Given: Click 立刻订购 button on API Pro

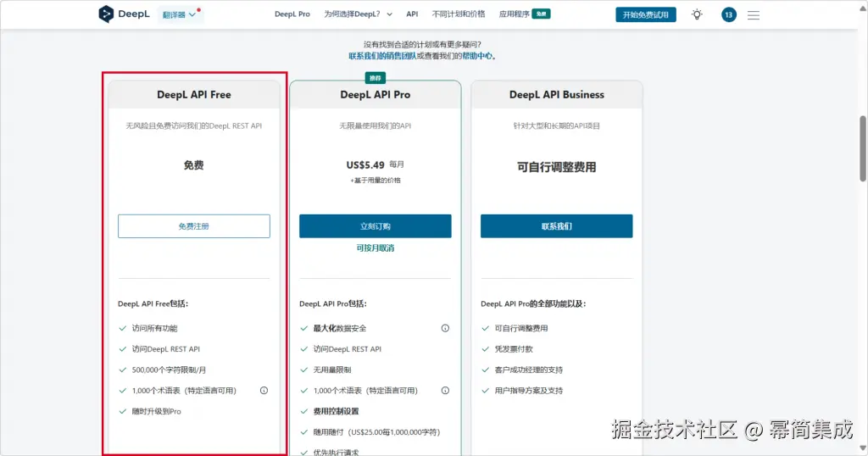Looking at the screenshot, I should (376, 226).
